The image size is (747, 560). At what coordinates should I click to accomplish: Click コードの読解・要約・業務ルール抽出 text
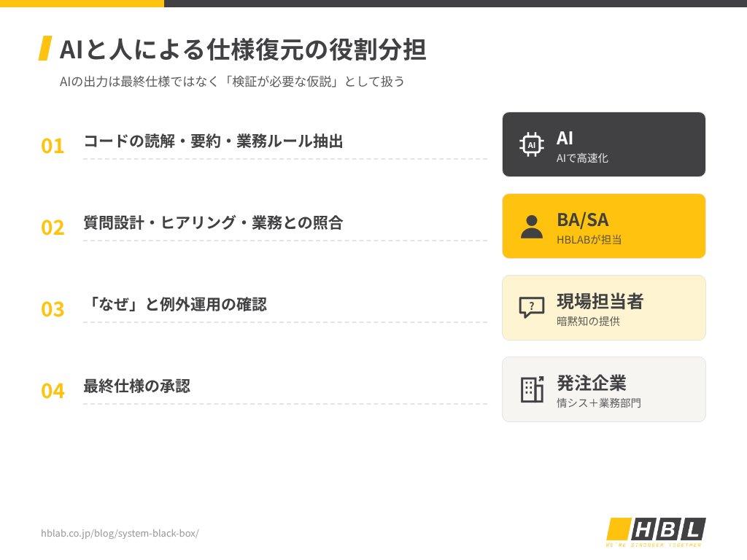tap(214, 141)
